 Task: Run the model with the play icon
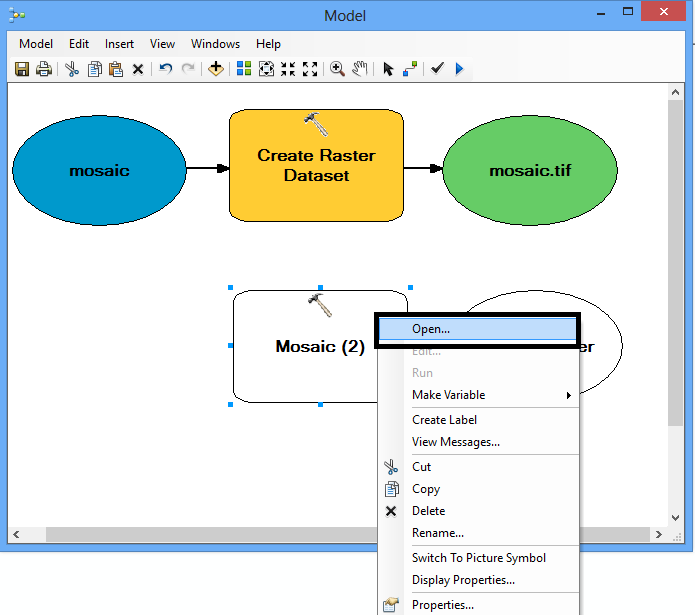tap(459, 69)
